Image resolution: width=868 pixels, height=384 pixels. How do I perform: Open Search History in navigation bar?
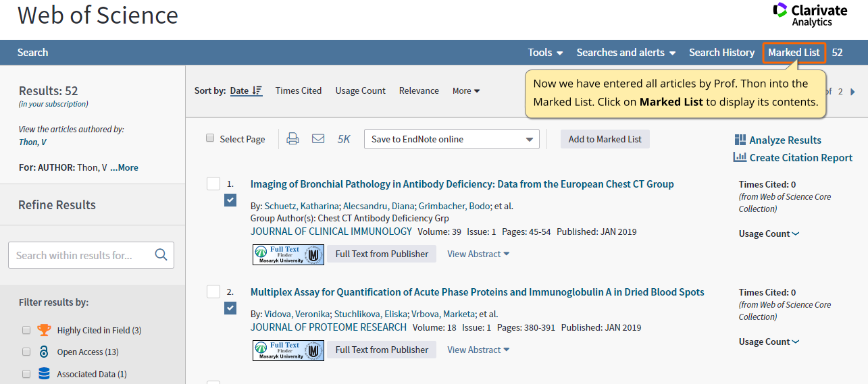coord(721,52)
